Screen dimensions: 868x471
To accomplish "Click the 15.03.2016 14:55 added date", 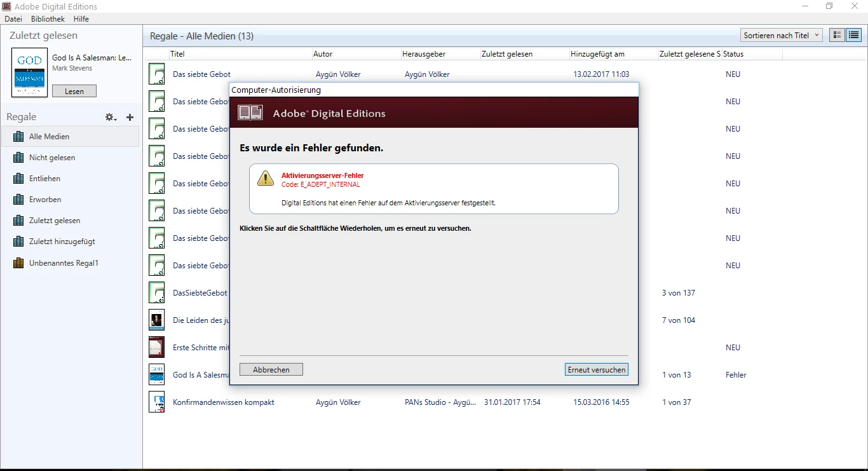I will click(601, 402).
